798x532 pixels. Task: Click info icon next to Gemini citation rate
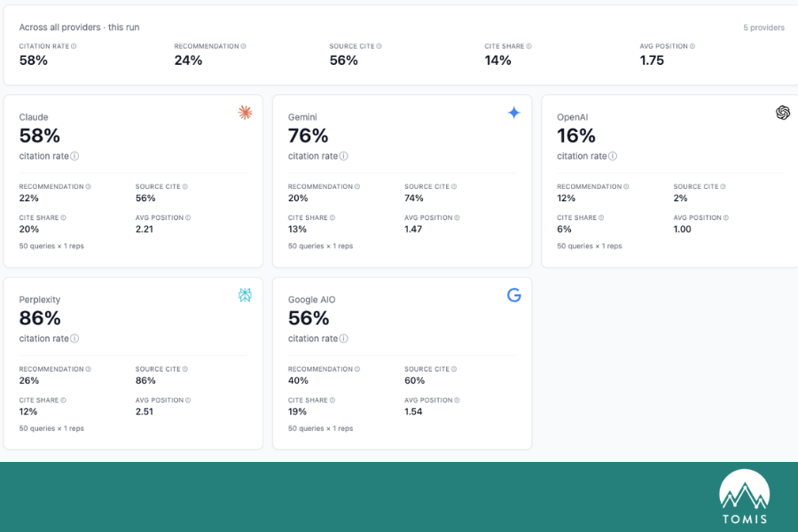(344, 156)
